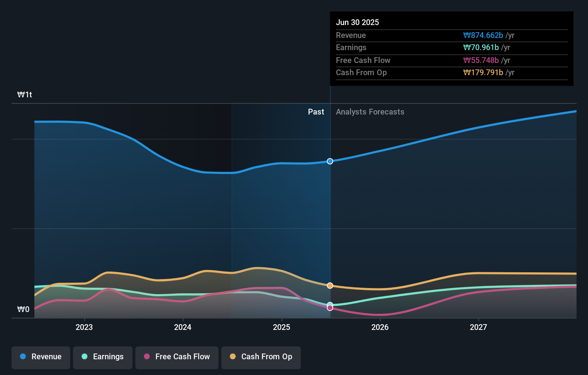Expand the Analysts Forecasts section
Image resolution: width=588 pixels, height=375 pixels.
(x=370, y=112)
